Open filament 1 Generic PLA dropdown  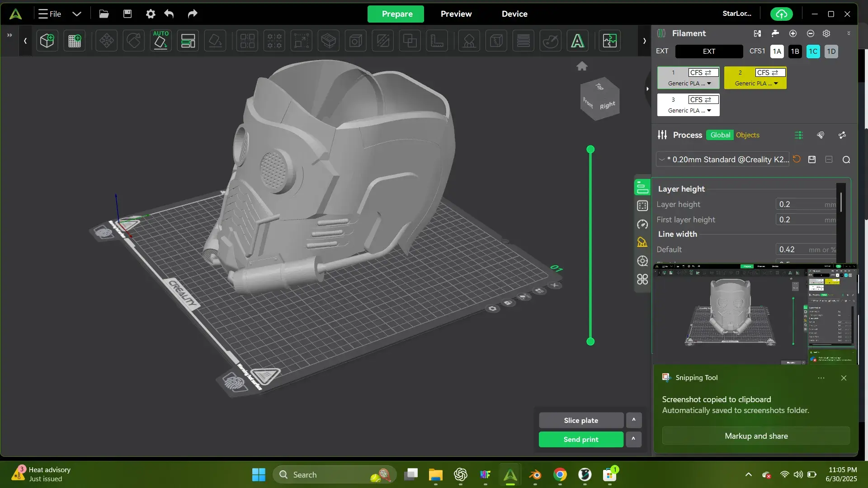(x=689, y=84)
